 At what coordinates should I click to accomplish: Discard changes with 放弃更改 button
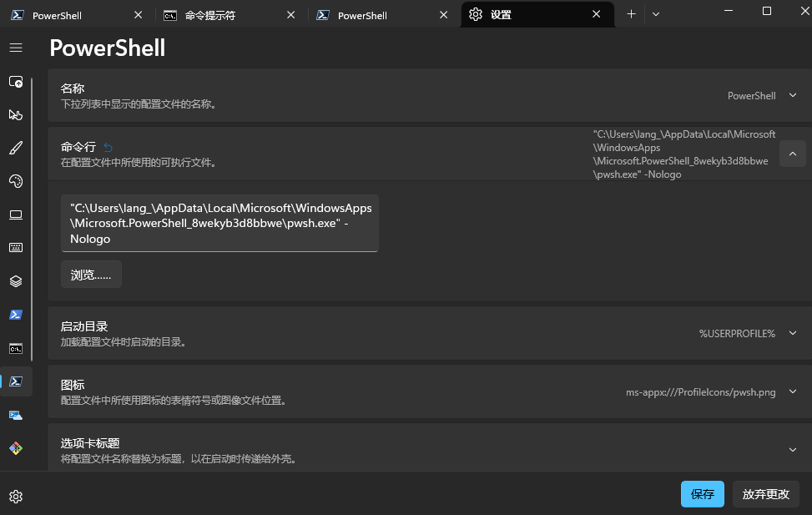tap(766, 494)
